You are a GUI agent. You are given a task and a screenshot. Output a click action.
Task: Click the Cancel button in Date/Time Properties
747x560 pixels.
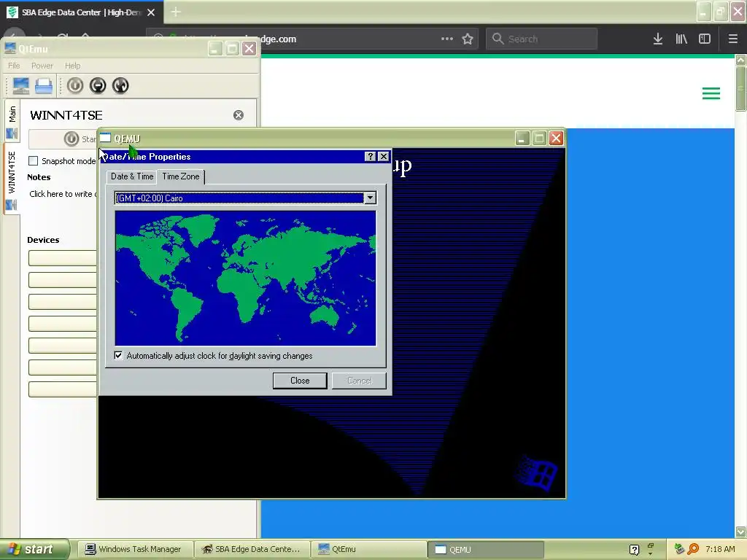[x=359, y=381]
